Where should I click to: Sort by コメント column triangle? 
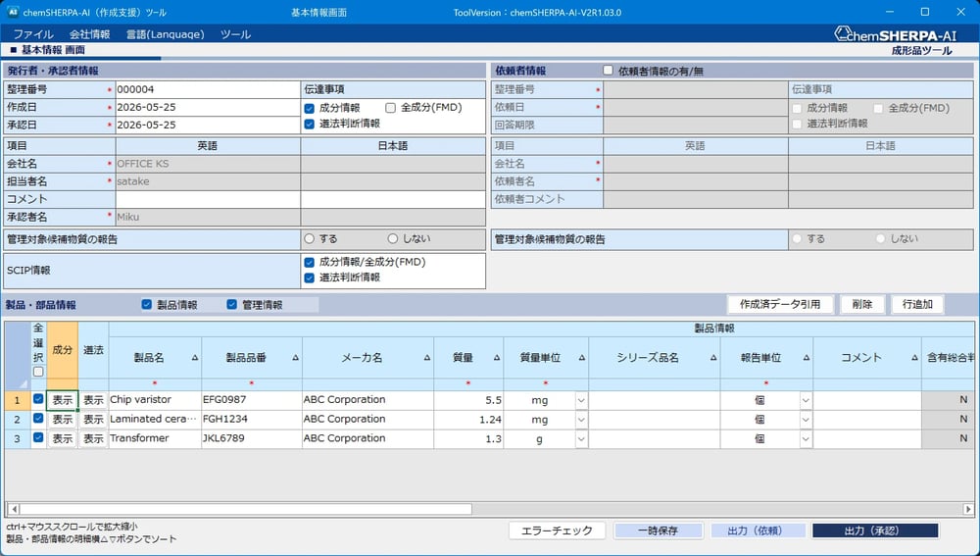coord(914,358)
